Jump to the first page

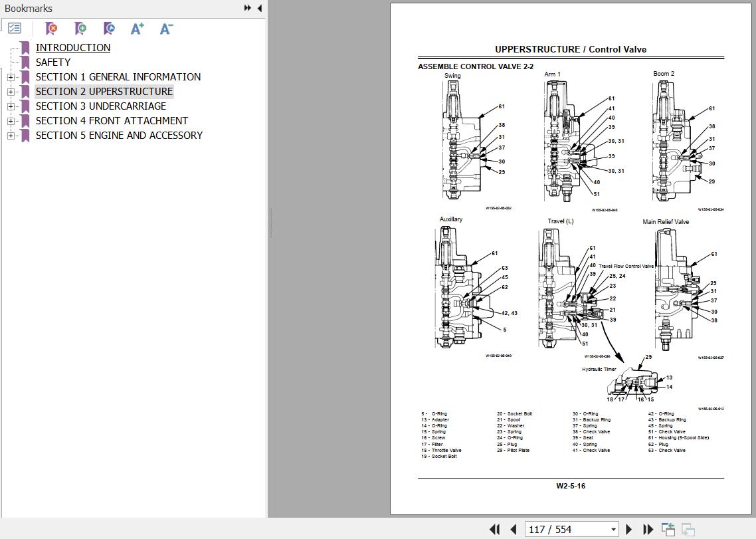(494, 529)
